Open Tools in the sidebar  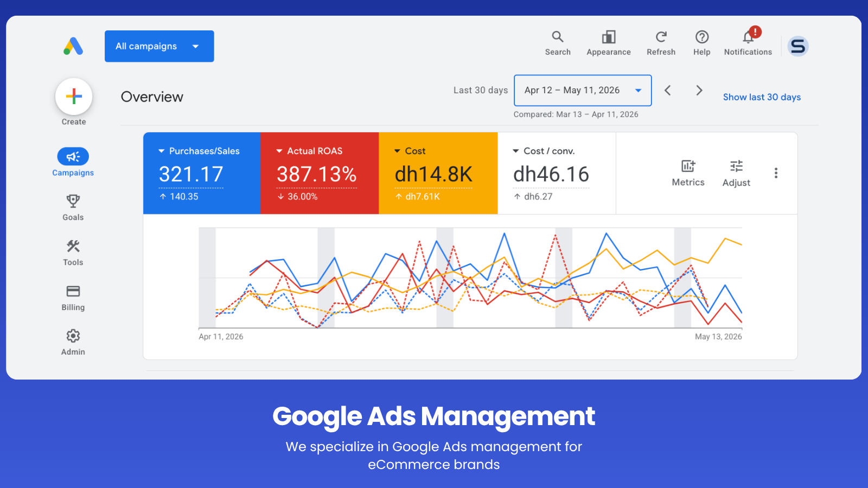click(73, 253)
